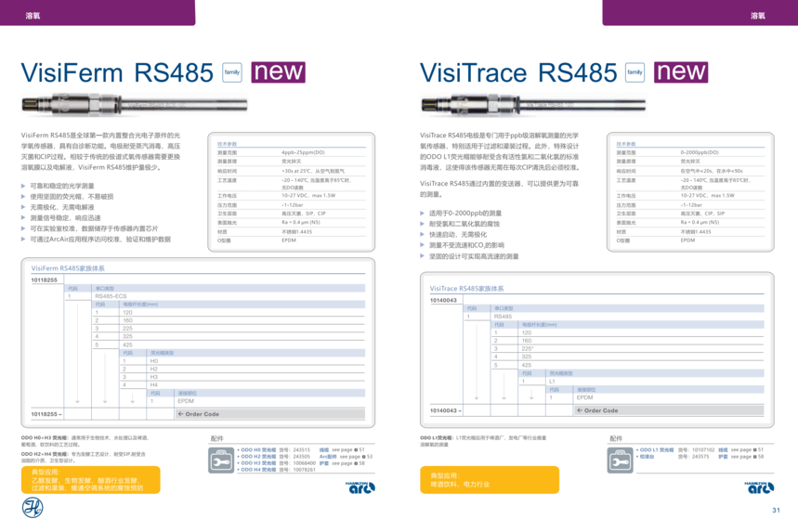Click item number 243575

pyautogui.click(x=700, y=457)
